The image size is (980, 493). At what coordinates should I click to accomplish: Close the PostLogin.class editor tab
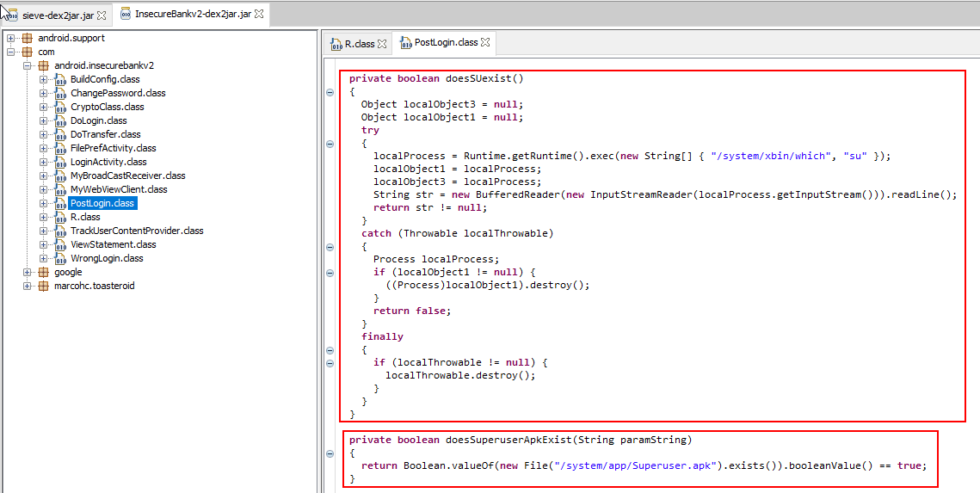click(485, 42)
